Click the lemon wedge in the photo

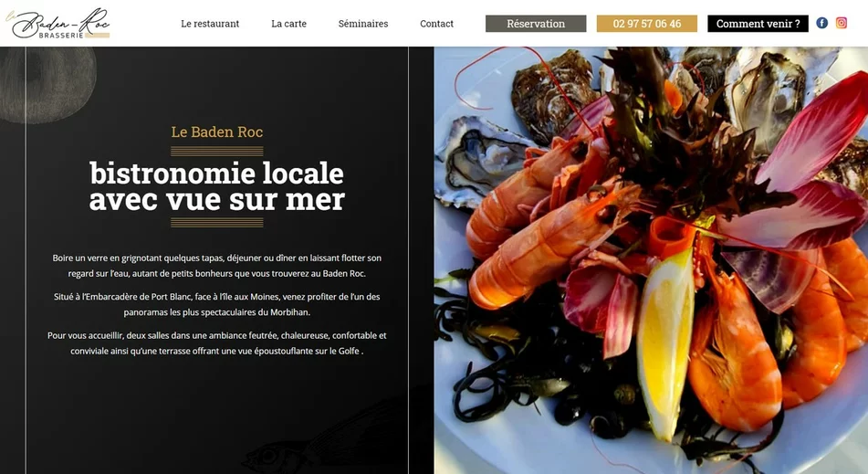(x=666, y=342)
